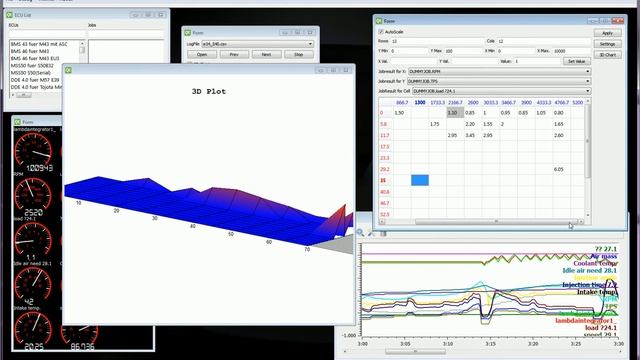
Task: Click the lambdaintegrator1 gauge showing 100943
Action: 33,151
